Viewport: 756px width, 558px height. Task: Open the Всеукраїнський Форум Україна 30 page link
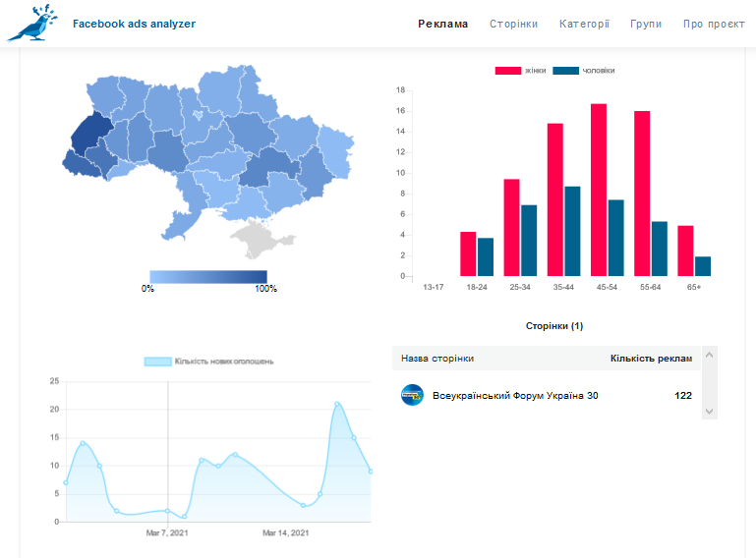tap(515, 396)
